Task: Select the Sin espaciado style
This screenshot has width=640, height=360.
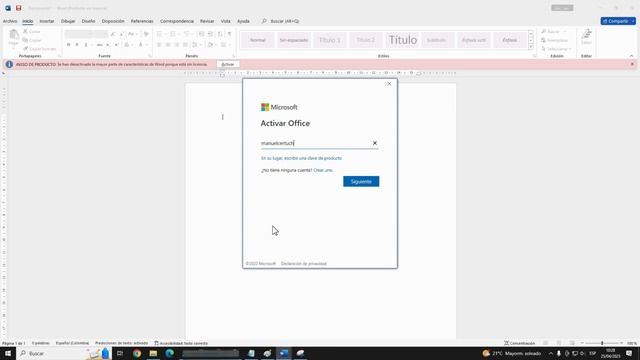Action: pyautogui.click(x=294, y=40)
